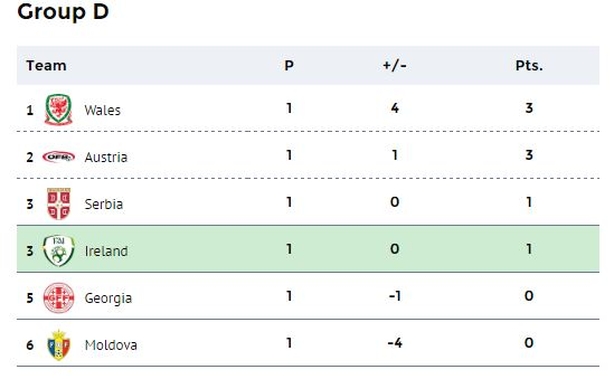Open the Georgia team name
614x379 pixels.
pyautogui.click(x=108, y=298)
